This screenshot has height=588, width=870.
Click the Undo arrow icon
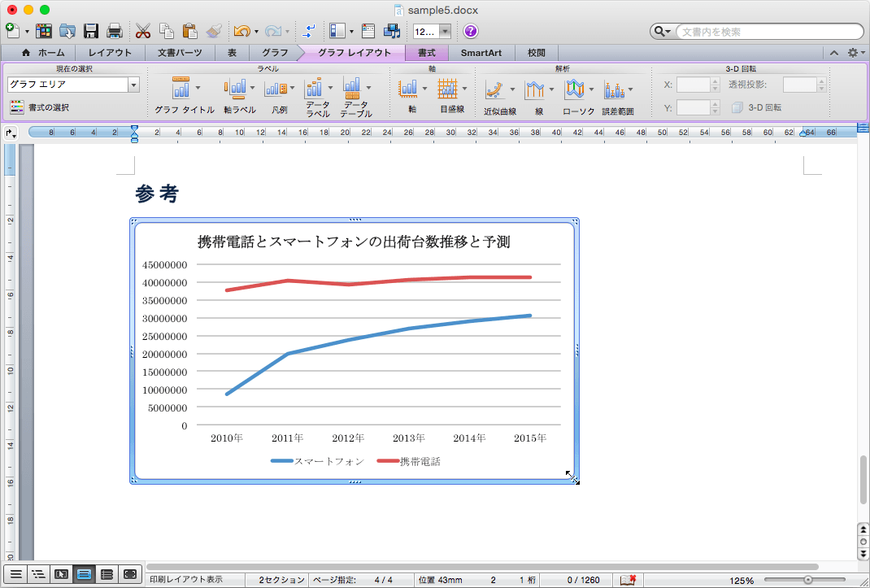coord(241,32)
